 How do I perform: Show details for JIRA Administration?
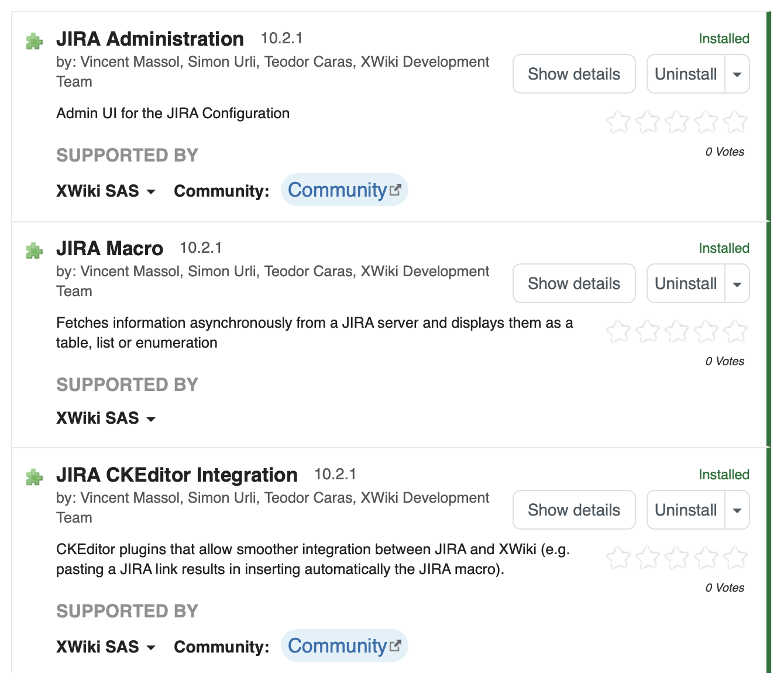click(x=574, y=74)
